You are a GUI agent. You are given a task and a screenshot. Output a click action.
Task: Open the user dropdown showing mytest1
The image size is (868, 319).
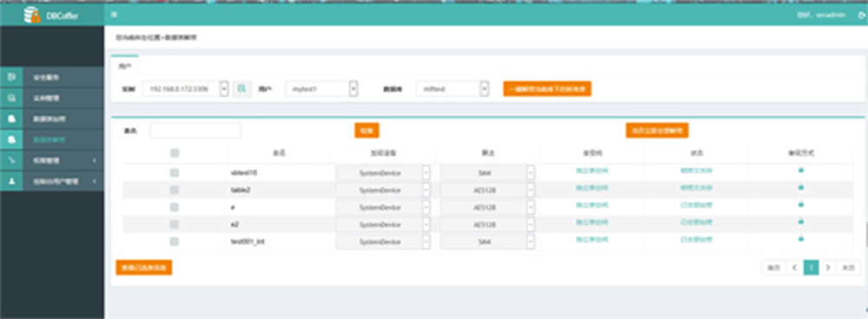(322, 88)
